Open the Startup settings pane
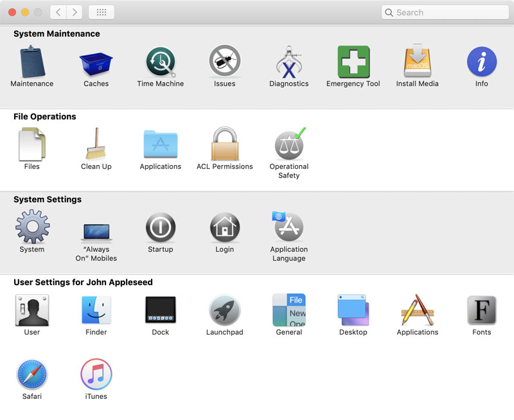 click(x=160, y=228)
